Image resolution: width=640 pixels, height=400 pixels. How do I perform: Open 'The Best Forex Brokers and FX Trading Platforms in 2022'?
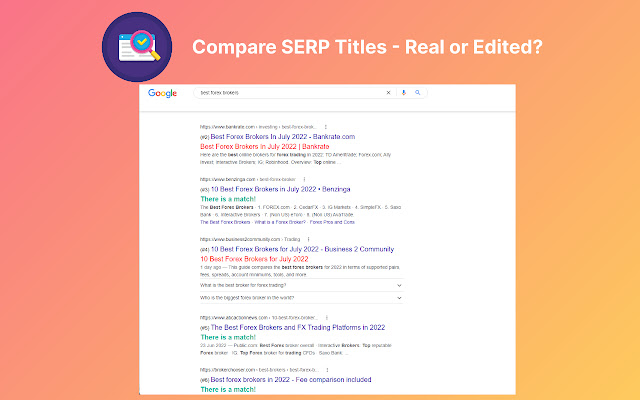point(298,327)
